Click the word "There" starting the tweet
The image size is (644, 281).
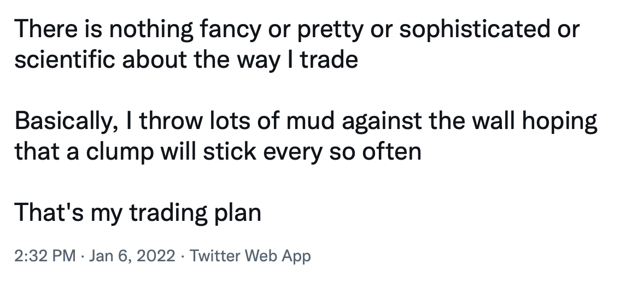[46, 30]
